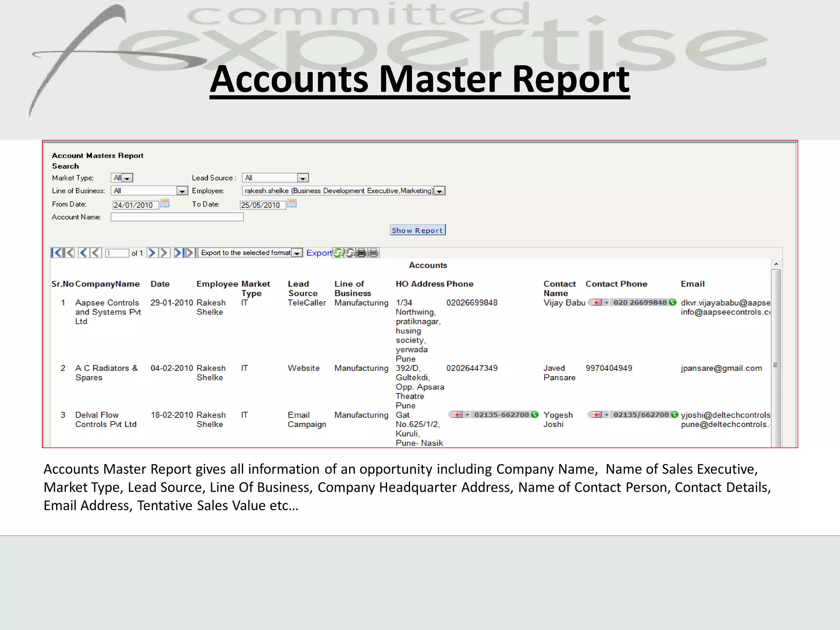Click date cell 29-01-2010
Viewport: 840px width, 630px height.
[x=171, y=303]
